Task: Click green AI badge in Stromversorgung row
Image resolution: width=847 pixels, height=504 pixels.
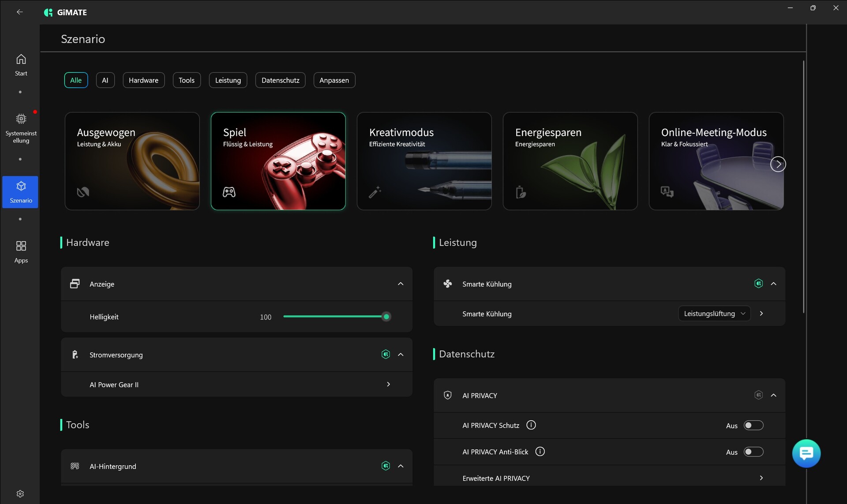Action: click(x=386, y=355)
